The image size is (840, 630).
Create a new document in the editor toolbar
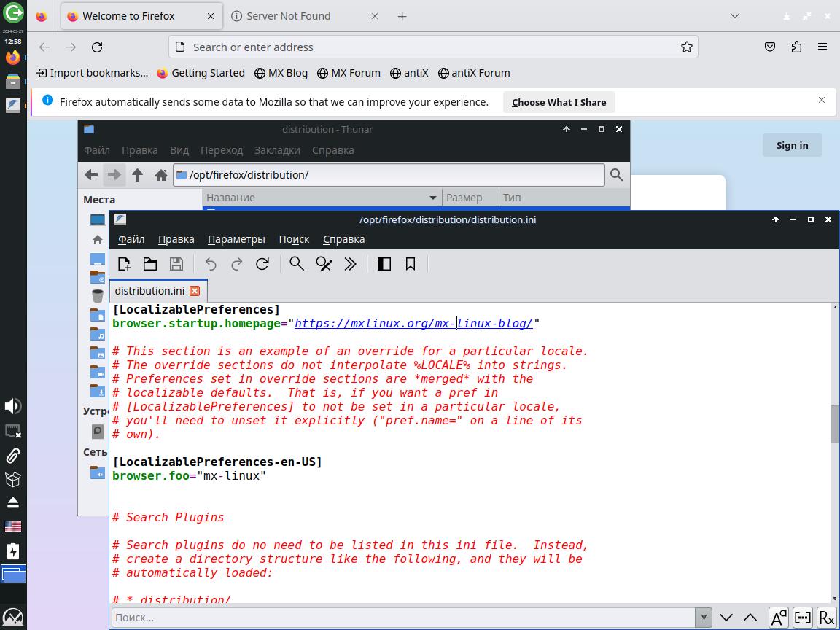coord(124,264)
